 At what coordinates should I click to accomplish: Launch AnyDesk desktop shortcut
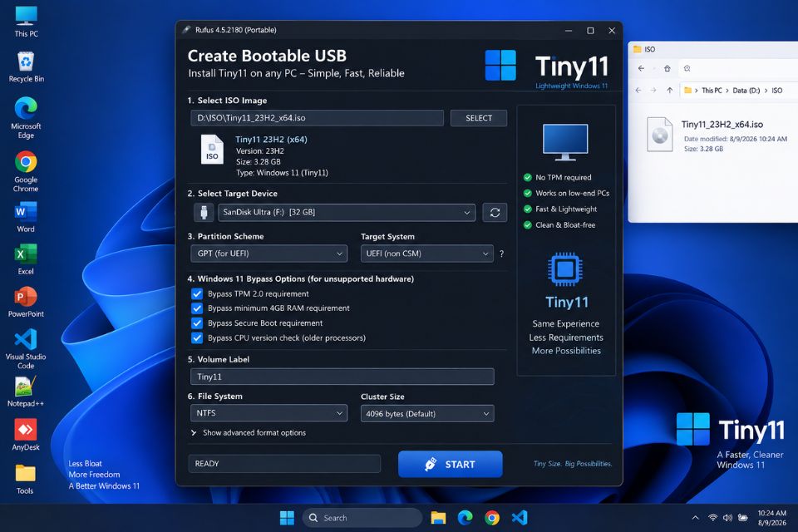coord(26,435)
